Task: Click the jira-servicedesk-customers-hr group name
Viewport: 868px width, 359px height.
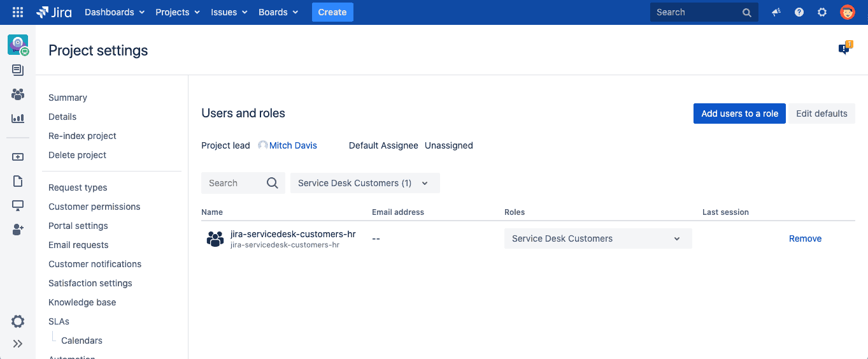Action: [x=293, y=234]
